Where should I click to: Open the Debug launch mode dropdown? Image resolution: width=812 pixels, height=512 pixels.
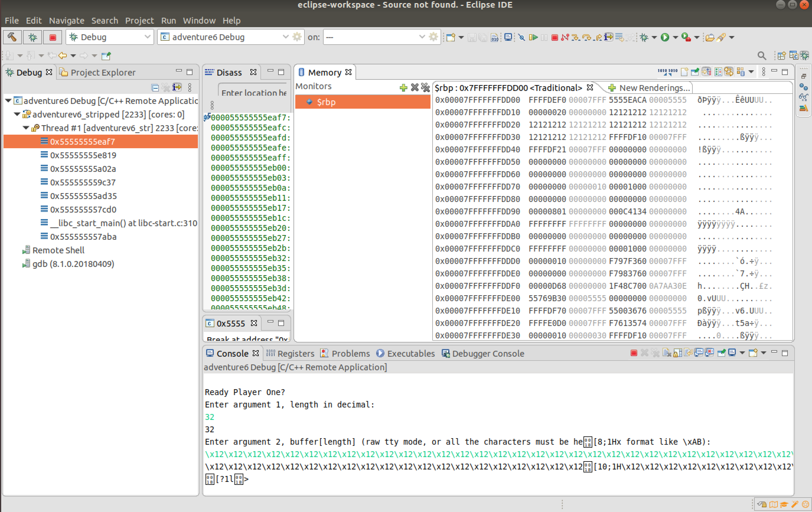(147, 37)
